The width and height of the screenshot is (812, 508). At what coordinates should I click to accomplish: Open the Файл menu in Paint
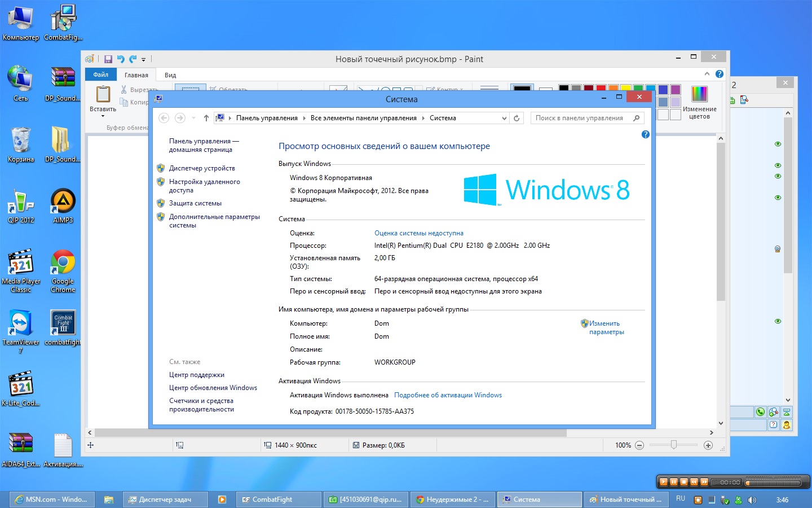[x=101, y=75]
